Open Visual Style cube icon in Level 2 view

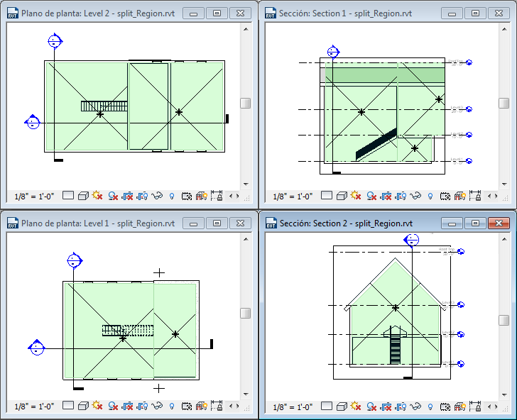click(83, 196)
